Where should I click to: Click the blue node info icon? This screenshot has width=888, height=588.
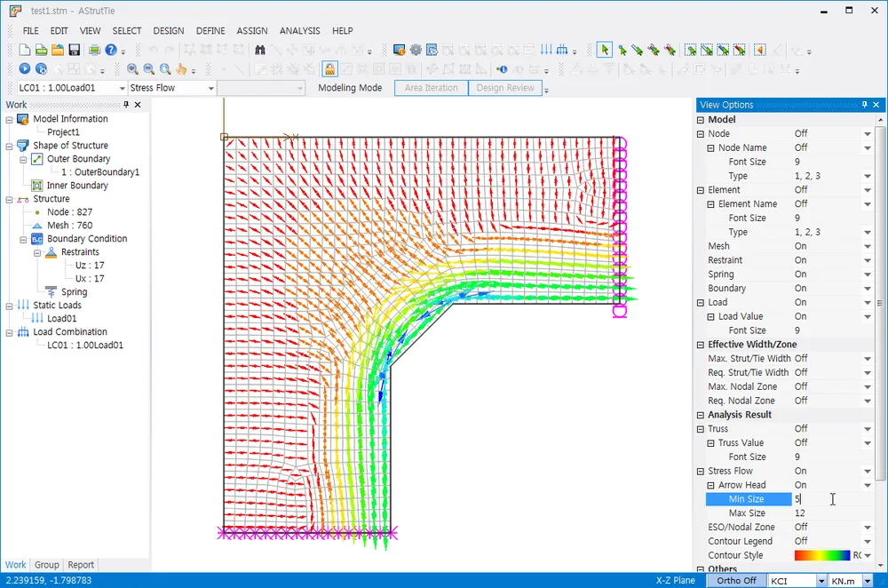502,69
